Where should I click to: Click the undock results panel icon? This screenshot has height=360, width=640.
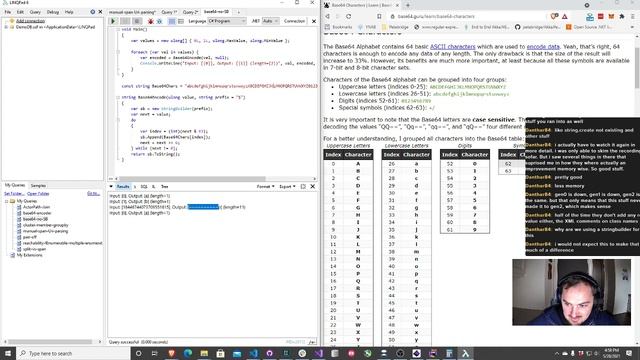coord(303,186)
